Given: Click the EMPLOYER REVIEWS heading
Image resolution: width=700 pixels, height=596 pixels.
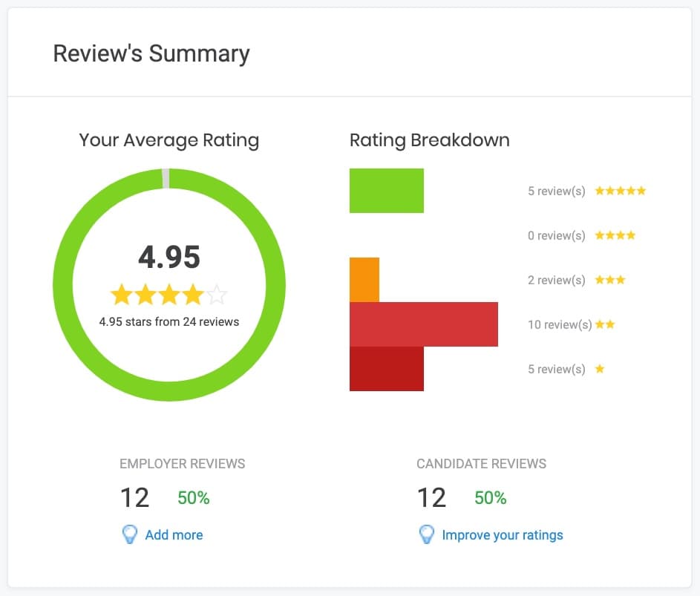Looking at the screenshot, I should pyautogui.click(x=182, y=464).
